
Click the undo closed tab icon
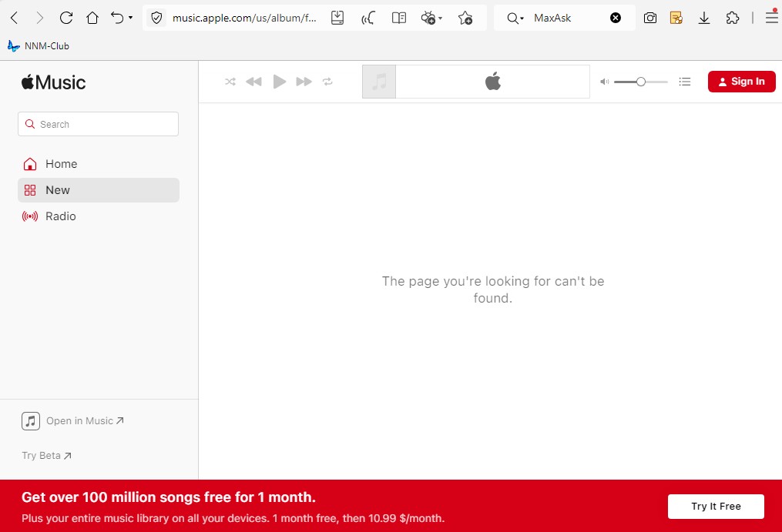(116, 18)
